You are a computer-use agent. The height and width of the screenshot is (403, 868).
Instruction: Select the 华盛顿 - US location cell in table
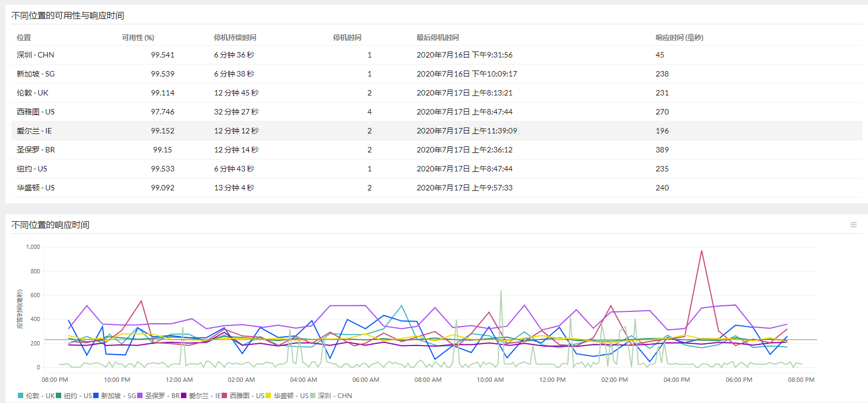[36, 188]
